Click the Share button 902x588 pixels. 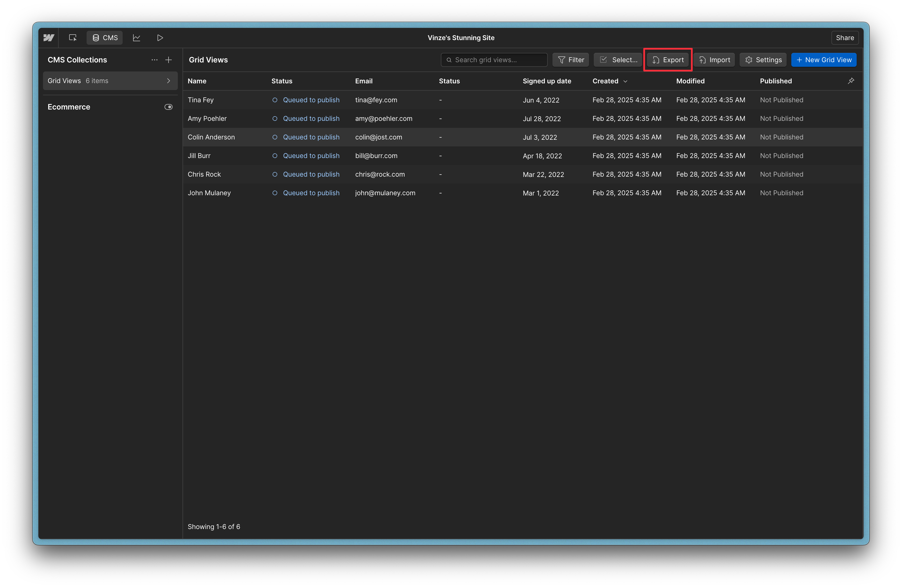(844, 37)
